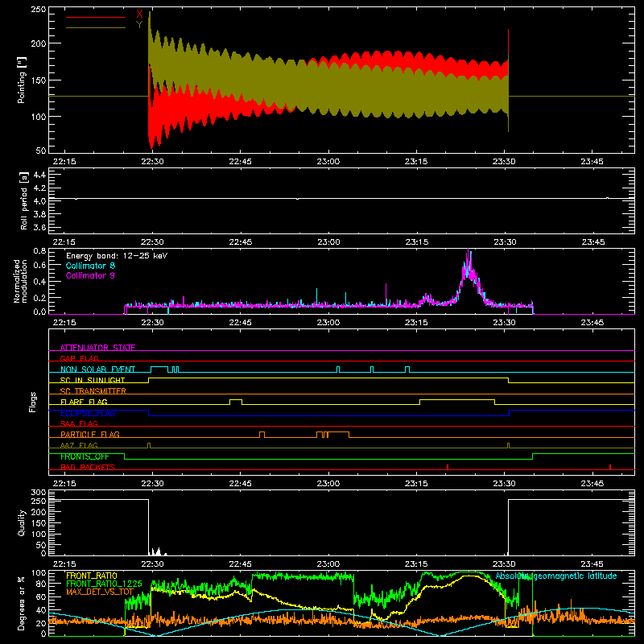Click the long FLARE_FLAG pulse after 23:15

[x=456, y=402]
